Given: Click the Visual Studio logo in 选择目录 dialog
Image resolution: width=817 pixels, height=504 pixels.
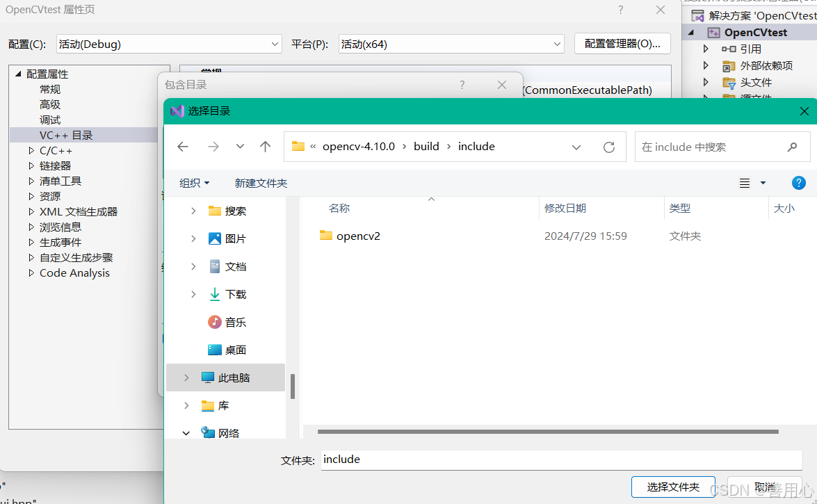Looking at the screenshot, I should [177, 111].
